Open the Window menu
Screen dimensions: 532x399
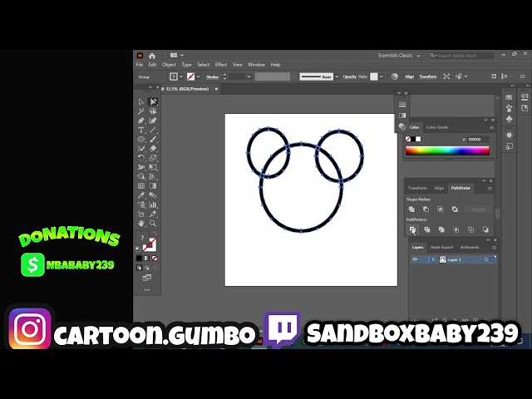point(256,65)
